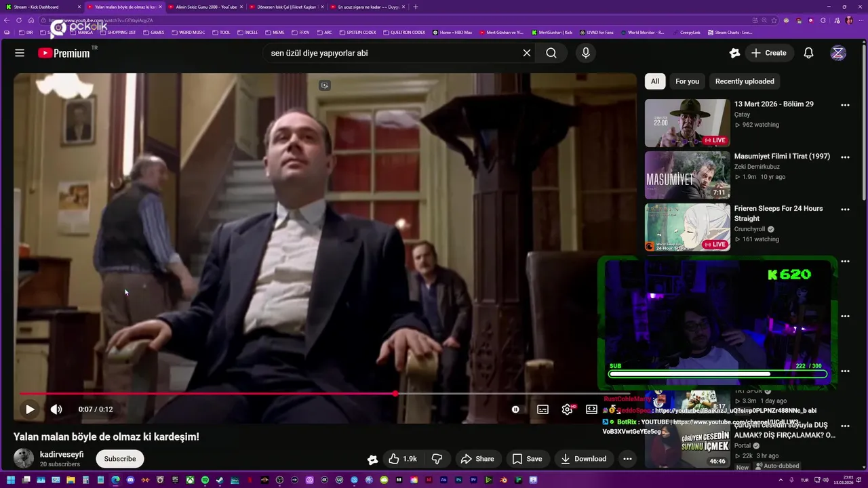Seek using the red progress bar handle

pyautogui.click(x=395, y=393)
